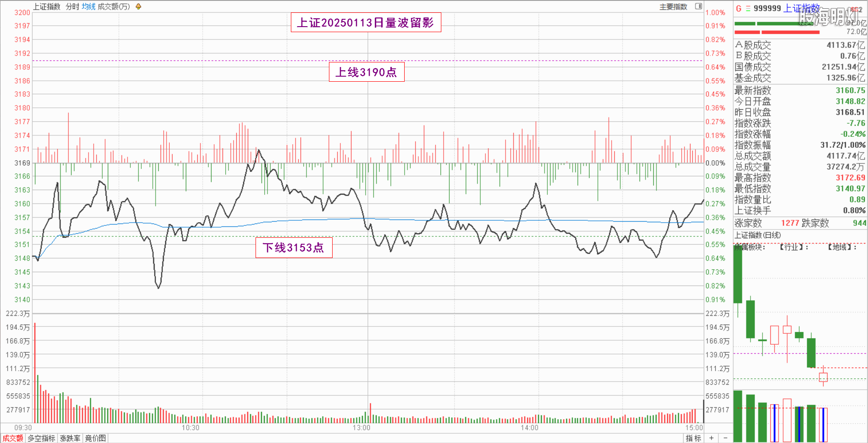Switch to the 成交额 tab

tap(13, 438)
